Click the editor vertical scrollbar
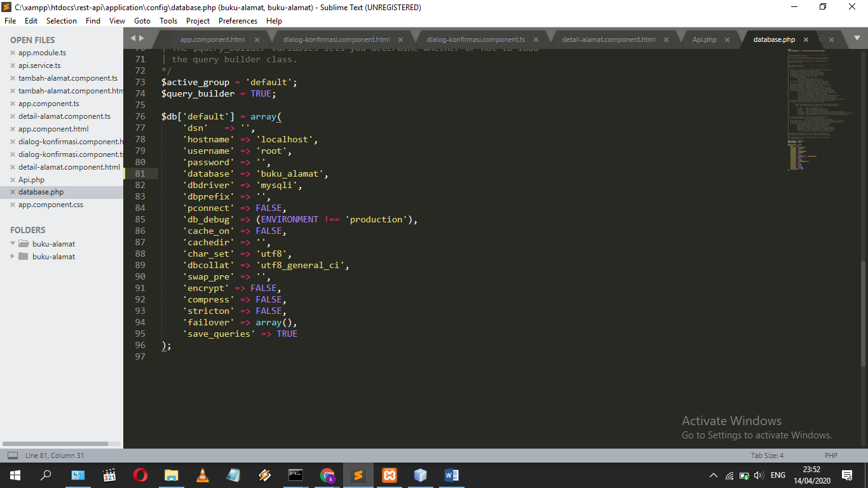 click(x=863, y=314)
